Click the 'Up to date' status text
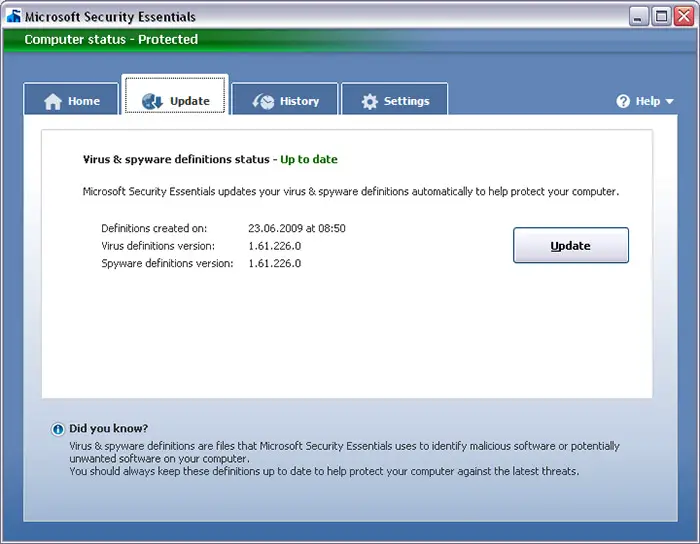700x544 pixels. pos(309,159)
